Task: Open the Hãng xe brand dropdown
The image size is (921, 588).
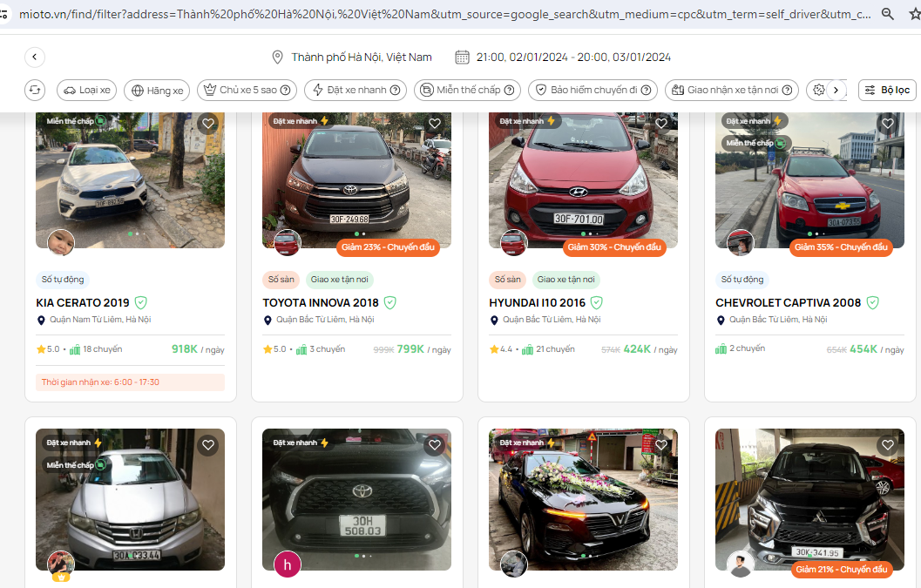Action: [157, 90]
